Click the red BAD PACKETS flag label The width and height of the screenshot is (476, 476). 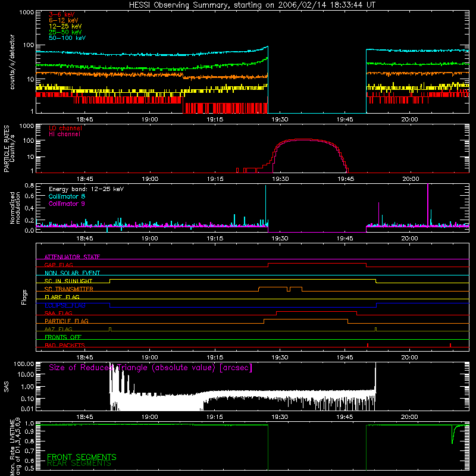click(65, 345)
